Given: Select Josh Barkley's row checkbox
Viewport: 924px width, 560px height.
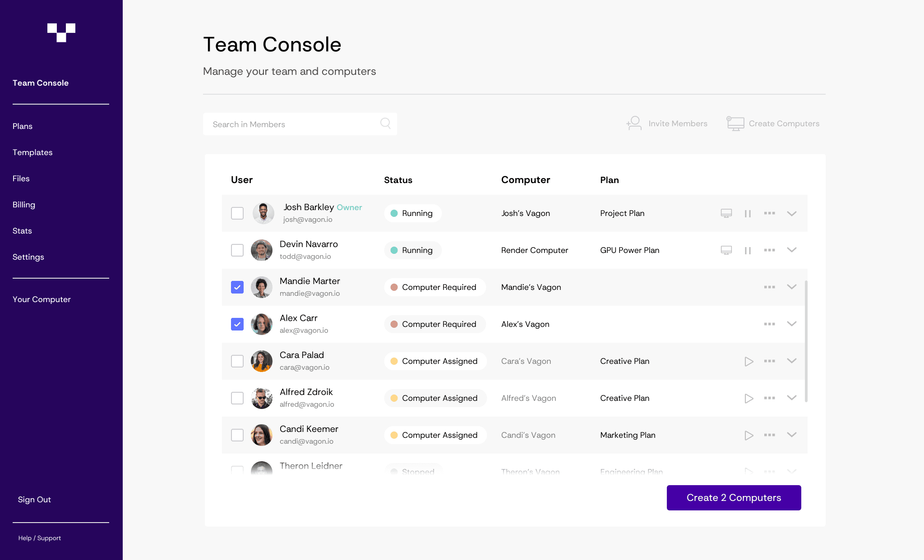Looking at the screenshot, I should [x=237, y=213].
